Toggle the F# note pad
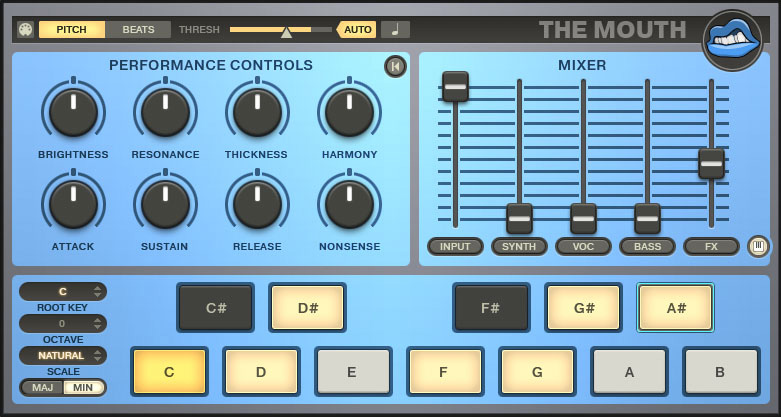Image resolution: width=781 pixels, height=417 pixels. click(491, 308)
